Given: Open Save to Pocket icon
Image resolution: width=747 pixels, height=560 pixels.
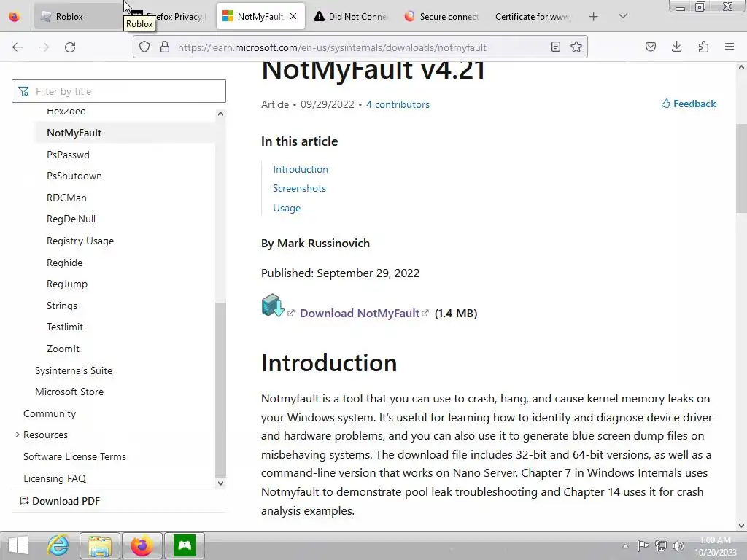Looking at the screenshot, I should 651,47.
